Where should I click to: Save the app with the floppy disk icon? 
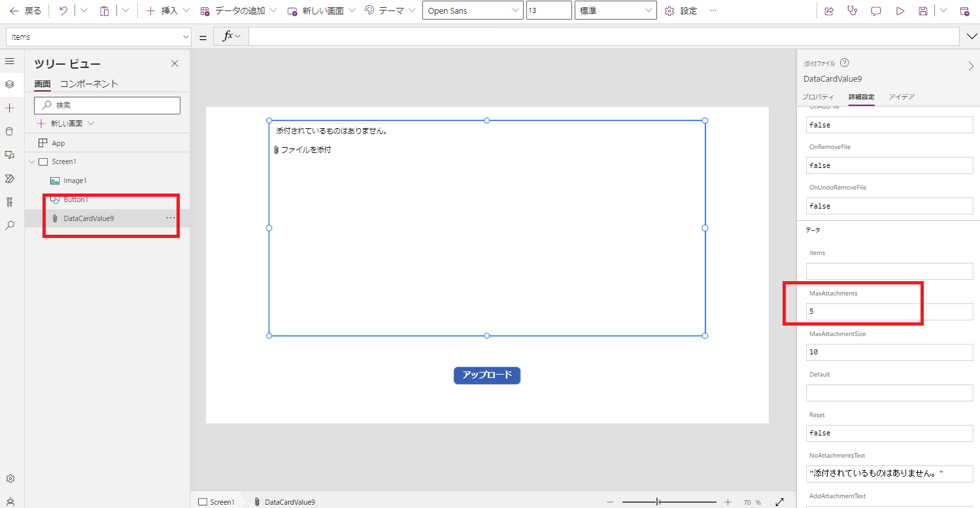tap(923, 10)
